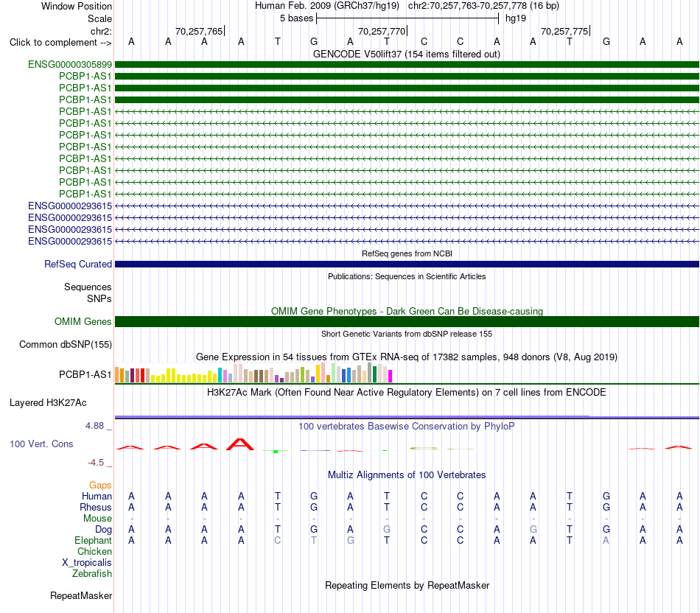Click the Sequences subtrack label

pos(88,287)
